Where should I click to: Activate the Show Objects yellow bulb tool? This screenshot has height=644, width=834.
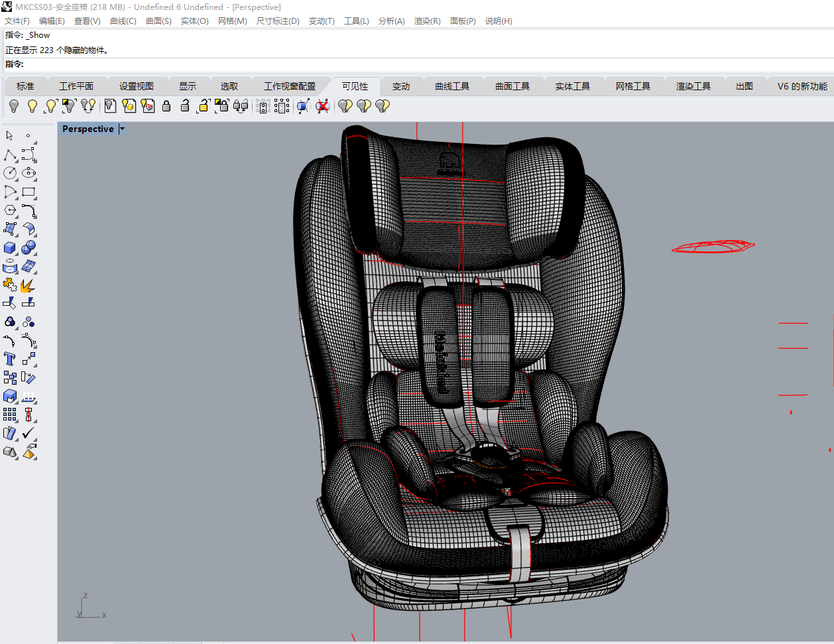pos(32,106)
